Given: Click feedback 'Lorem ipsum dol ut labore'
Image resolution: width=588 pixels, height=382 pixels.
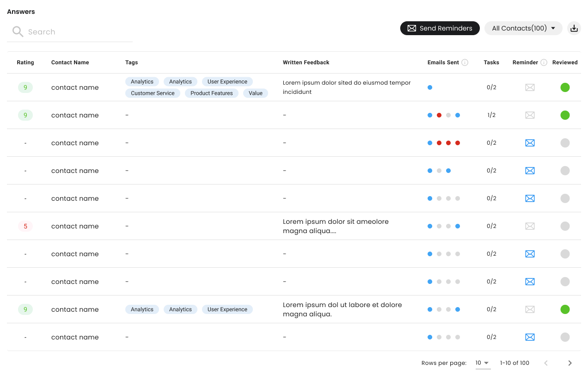Looking at the screenshot, I should [342, 309].
